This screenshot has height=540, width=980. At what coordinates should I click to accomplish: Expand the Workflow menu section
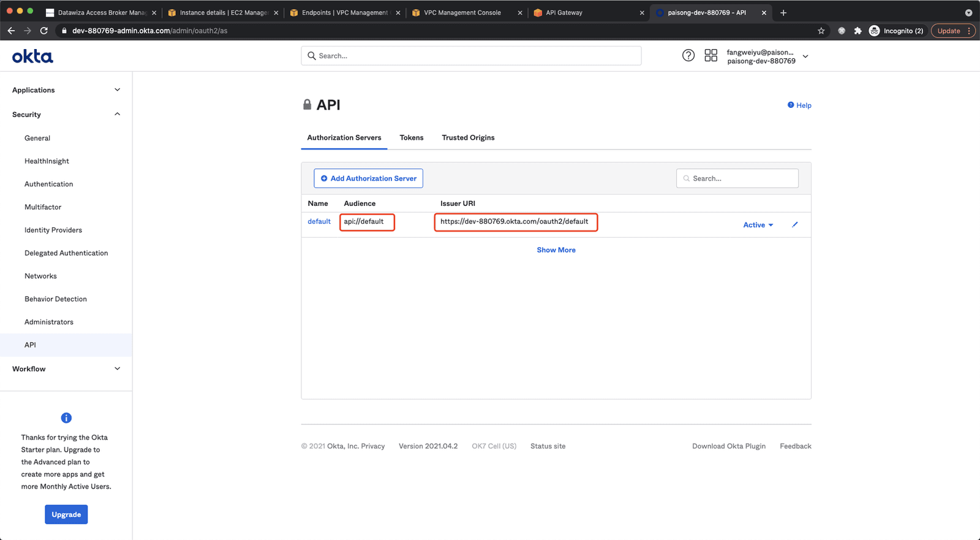click(x=66, y=369)
